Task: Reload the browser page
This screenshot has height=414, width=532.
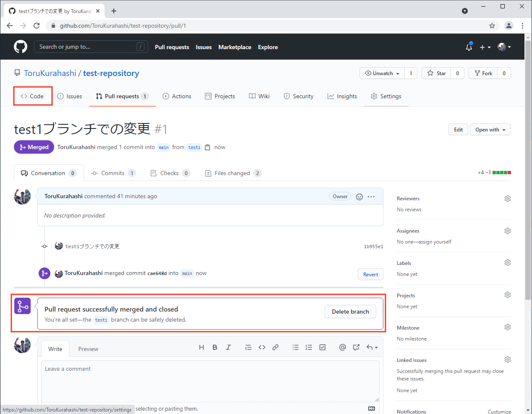Action: pos(37,26)
